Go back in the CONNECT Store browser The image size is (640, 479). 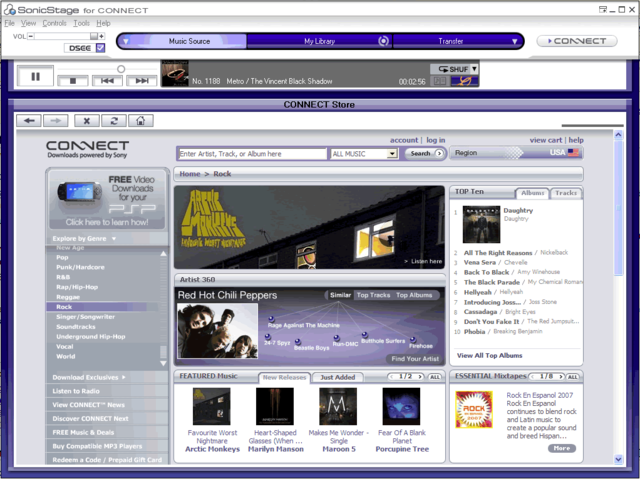click(x=29, y=121)
